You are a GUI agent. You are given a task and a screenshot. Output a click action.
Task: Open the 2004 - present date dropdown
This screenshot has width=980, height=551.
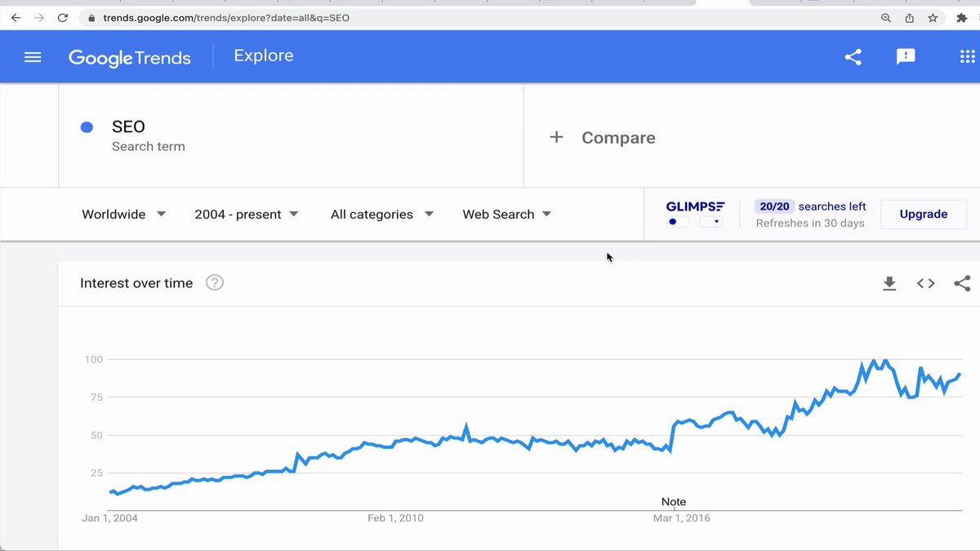click(247, 214)
